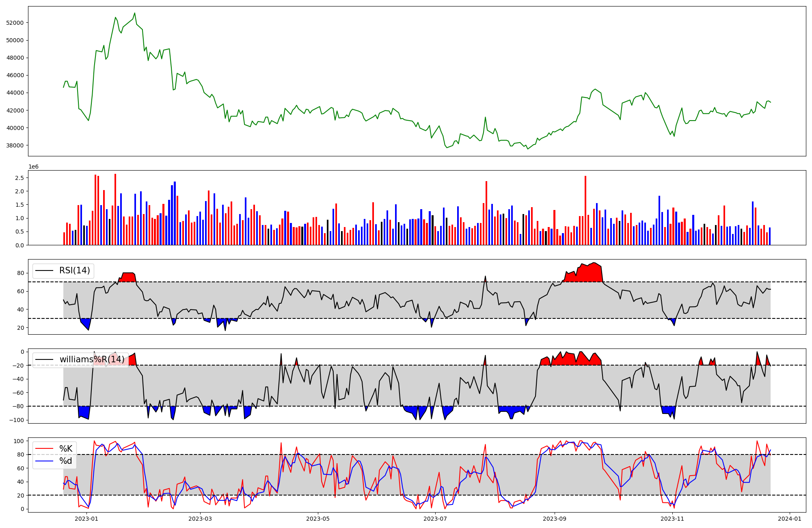Click the 2023-05 x-axis tick label

[318, 519]
